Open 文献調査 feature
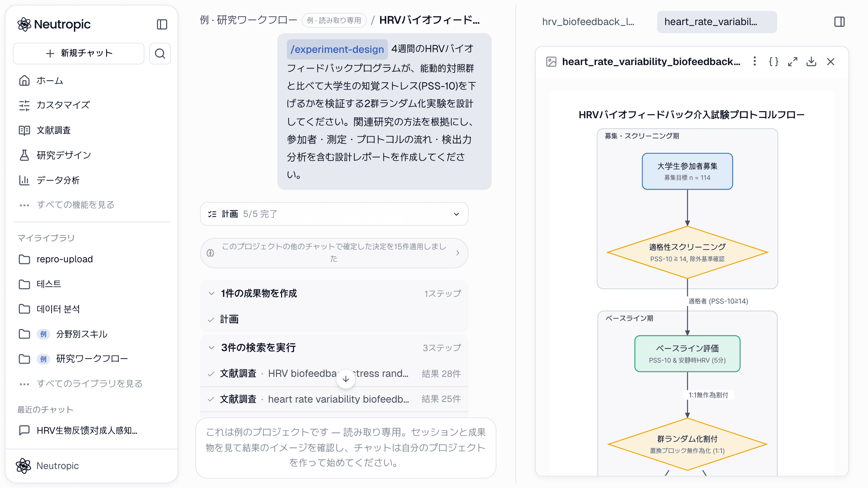 [x=92, y=130]
